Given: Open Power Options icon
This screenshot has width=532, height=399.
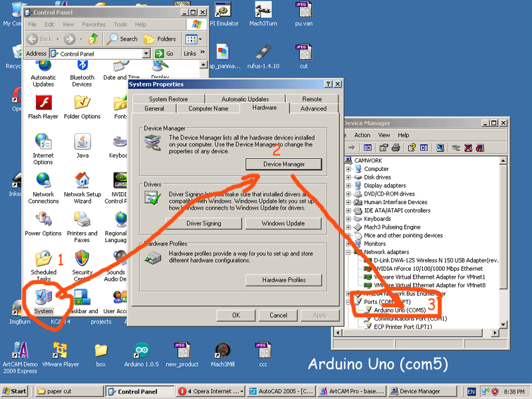Looking at the screenshot, I should pyautogui.click(x=43, y=224).
